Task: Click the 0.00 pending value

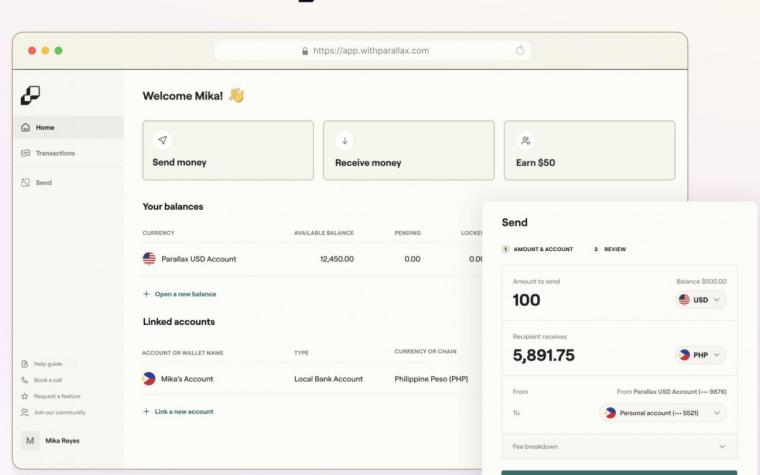Action: pyautogui.click(x=412, y=259)
